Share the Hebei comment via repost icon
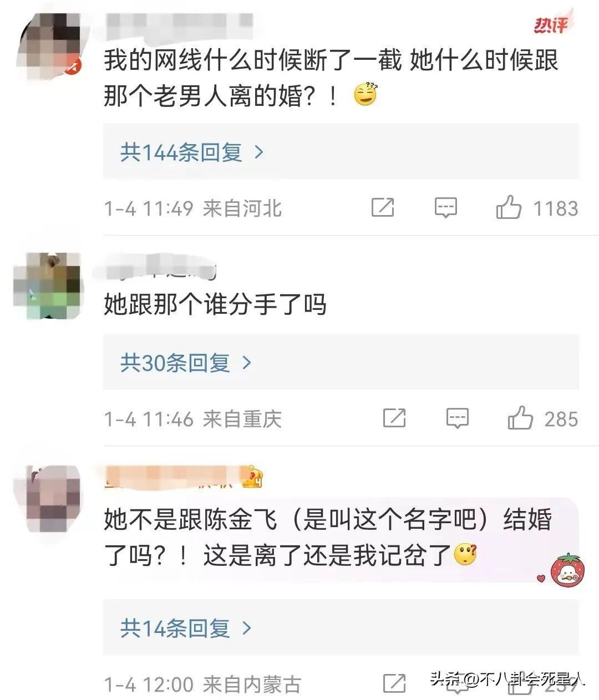The width and height of the screenshot is (599, 700). [x=383, y=207]
